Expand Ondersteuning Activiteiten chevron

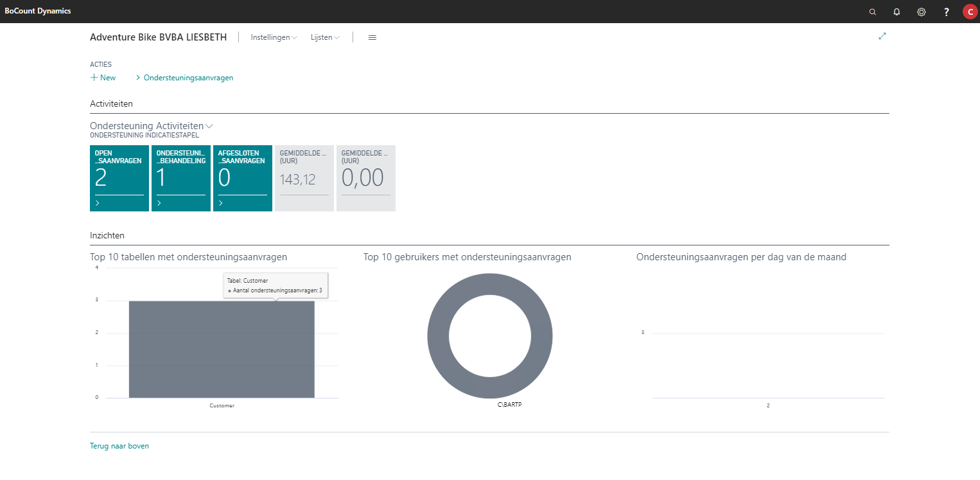point(209,126)
